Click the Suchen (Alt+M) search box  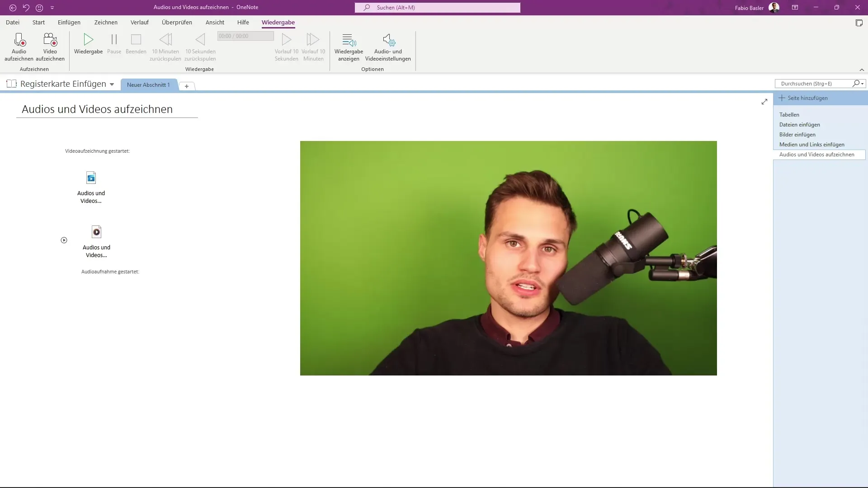(437, 8)
